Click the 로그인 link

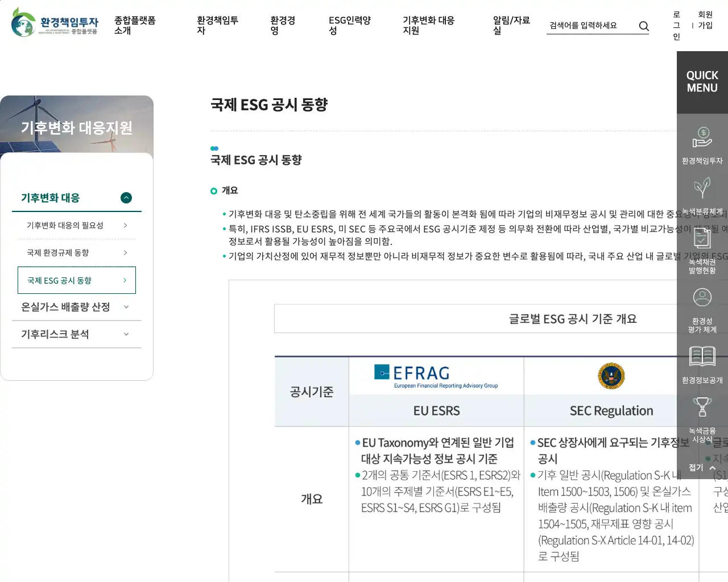[x=676, y=26]
